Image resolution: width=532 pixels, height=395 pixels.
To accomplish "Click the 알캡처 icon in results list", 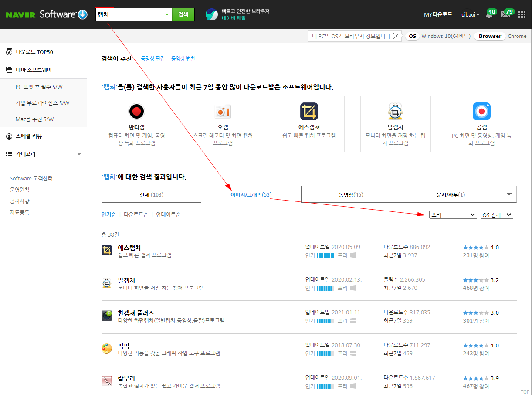I will point(107,283).
